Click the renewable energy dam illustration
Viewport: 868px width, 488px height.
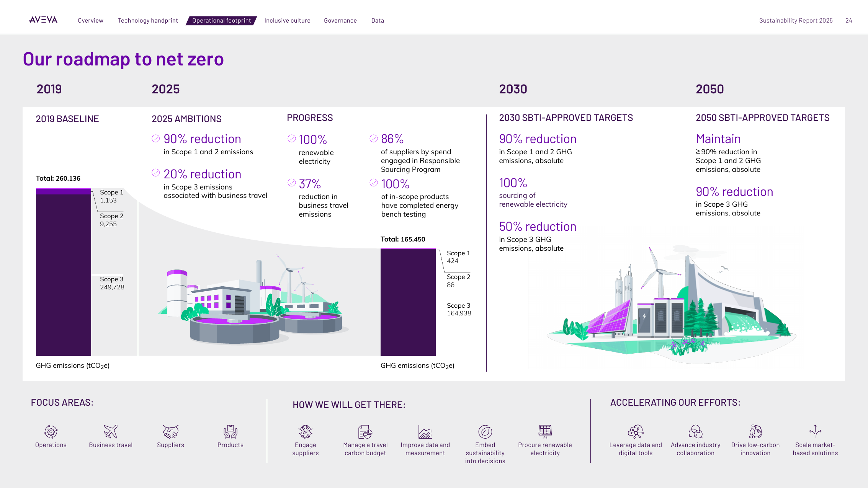tap(672, 305)
